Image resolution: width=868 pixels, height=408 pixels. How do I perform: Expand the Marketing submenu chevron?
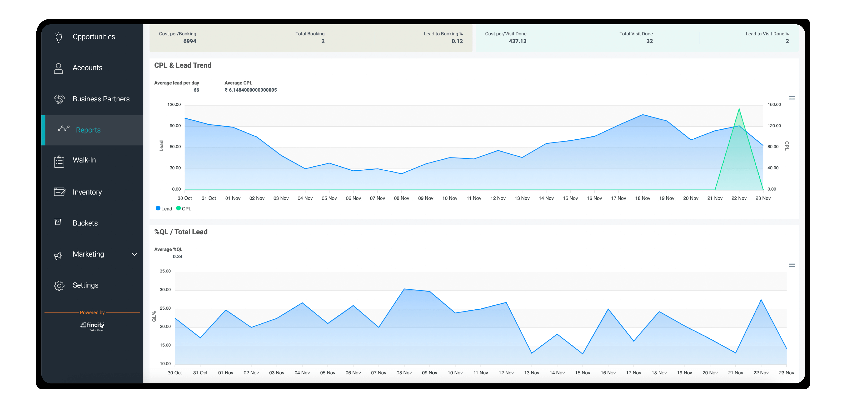[x=135, y=254]
